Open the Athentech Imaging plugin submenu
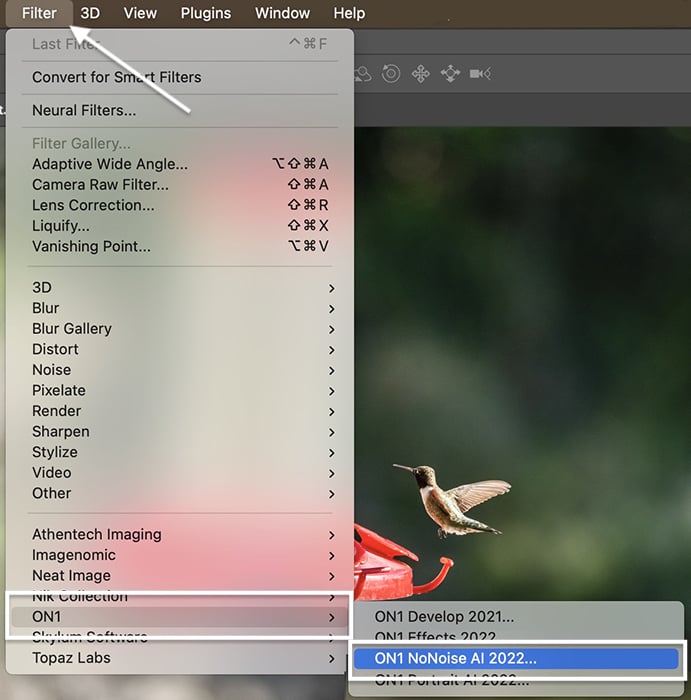Image resolution: width=691 pixels, height=700 pixels. (x=180, y=534)
